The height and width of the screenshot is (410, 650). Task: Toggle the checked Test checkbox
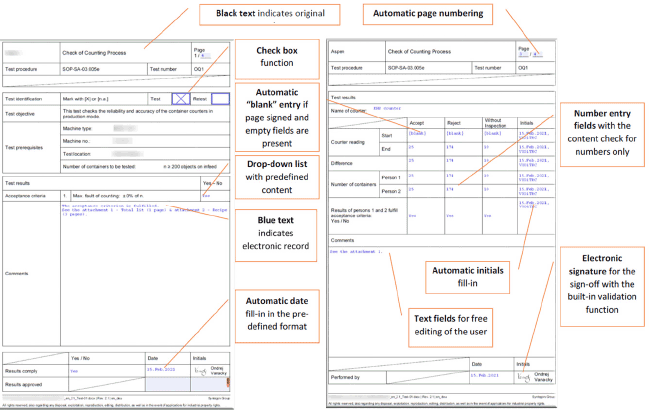coord(181,99)
